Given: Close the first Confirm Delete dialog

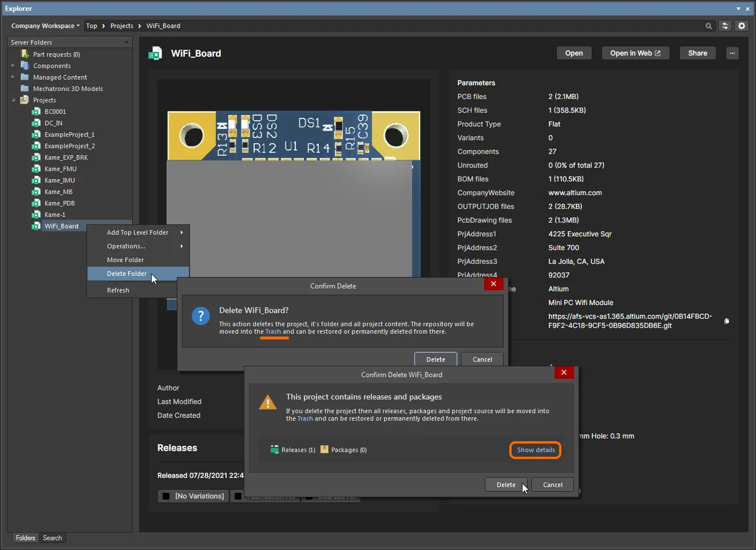Looking at the screenshot, I should pyautogui.click(x=493, y=284).
